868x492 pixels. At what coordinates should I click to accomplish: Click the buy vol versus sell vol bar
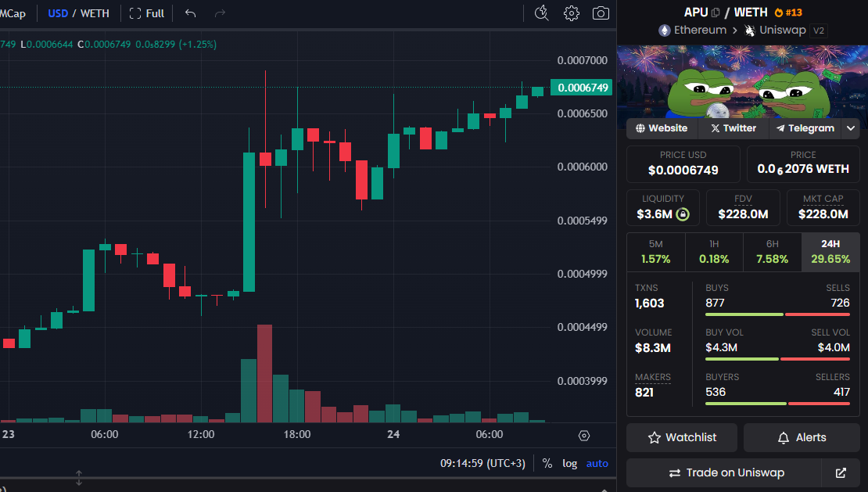tap(777, 359)
